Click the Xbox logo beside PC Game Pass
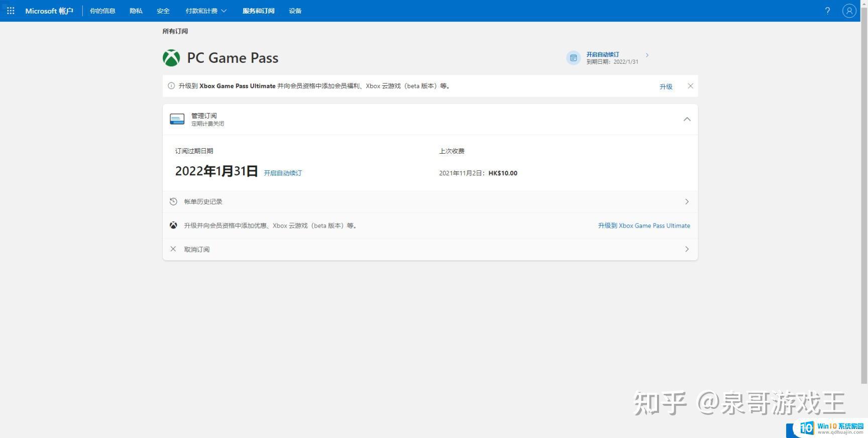 (171, 58)
